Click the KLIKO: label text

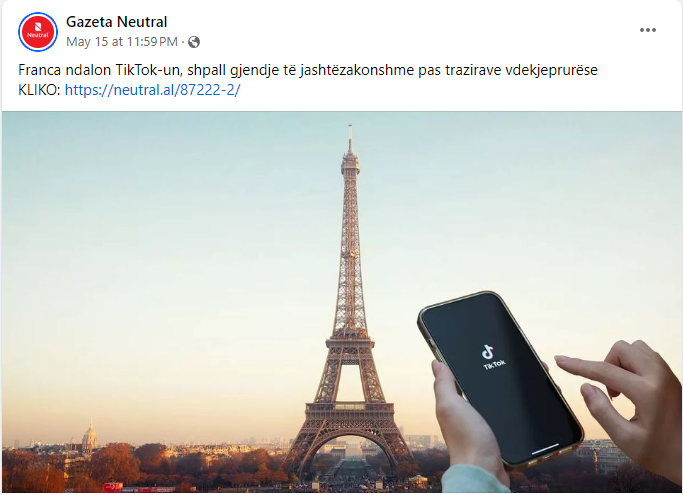39,90
